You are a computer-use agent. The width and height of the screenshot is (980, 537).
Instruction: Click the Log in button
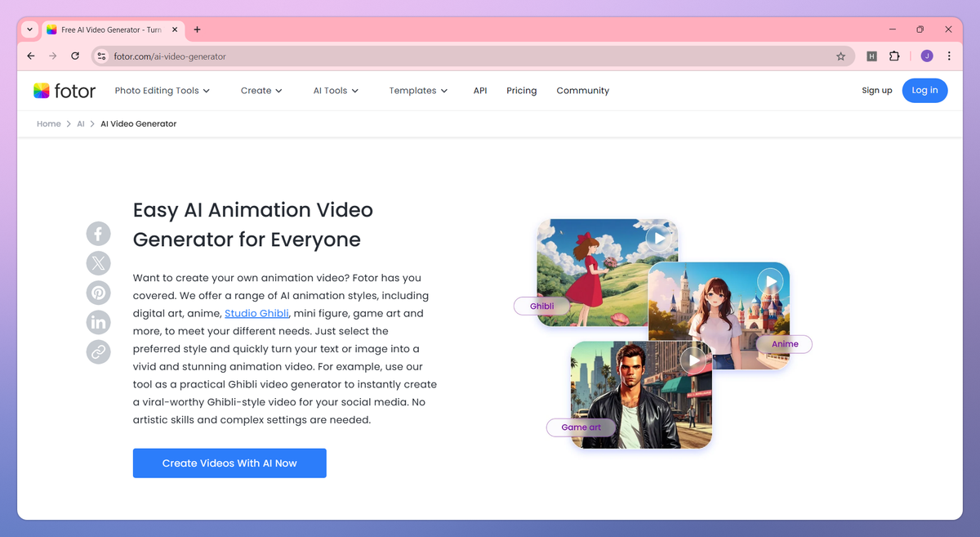(924, 91)
